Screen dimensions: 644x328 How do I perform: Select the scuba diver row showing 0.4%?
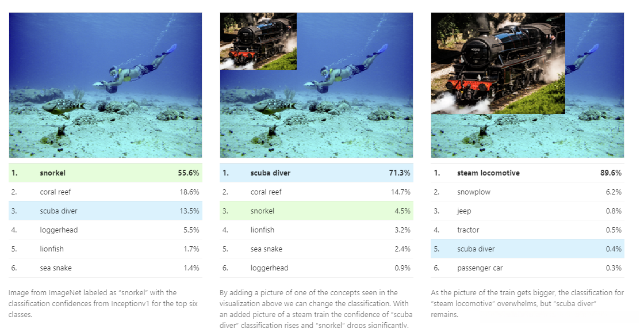click(527, 249)
